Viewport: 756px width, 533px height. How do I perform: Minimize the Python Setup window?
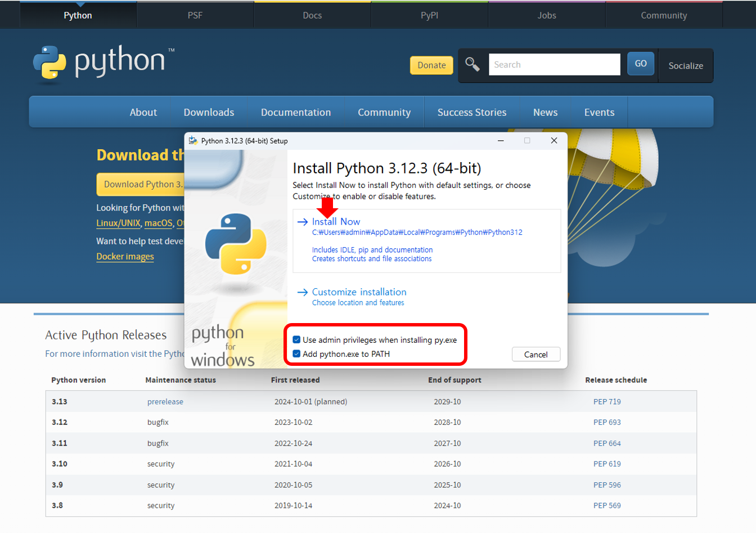[x=501, y=141]
